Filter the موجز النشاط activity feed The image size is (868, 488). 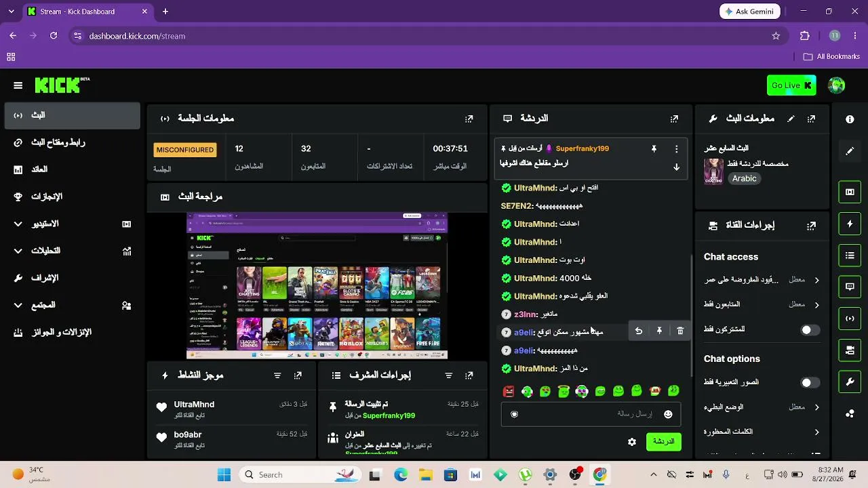click(277, 375)
